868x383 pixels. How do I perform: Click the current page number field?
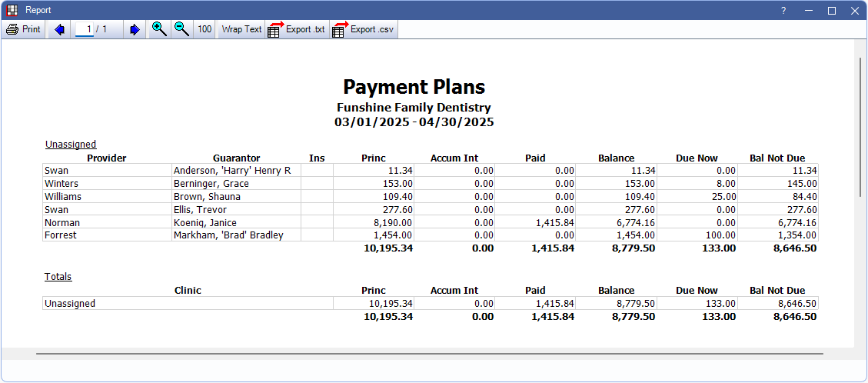click(86, 29)
